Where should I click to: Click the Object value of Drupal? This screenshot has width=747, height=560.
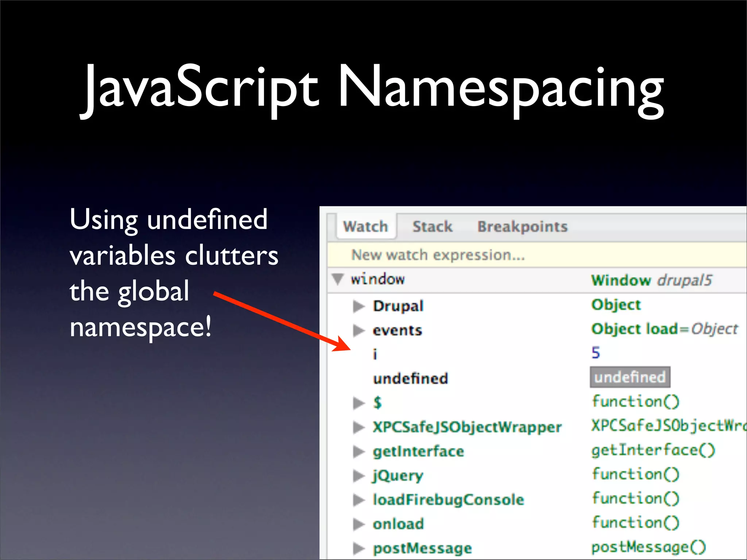click(x=616, y=305)
